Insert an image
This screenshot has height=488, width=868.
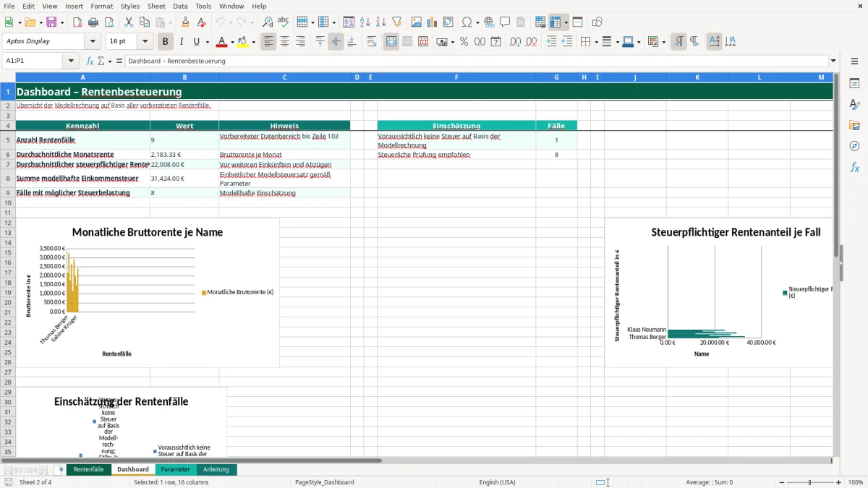click(417, 22)
